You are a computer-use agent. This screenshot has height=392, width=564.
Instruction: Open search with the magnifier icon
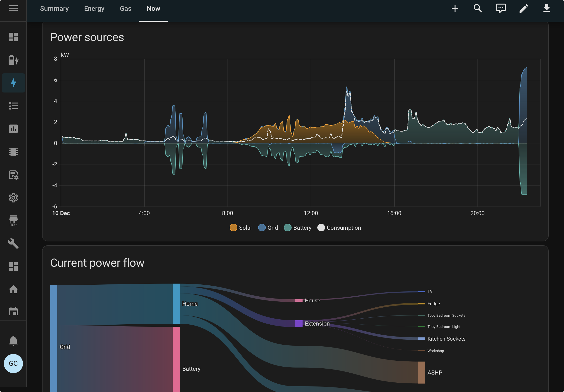click(x=477, y=8)
